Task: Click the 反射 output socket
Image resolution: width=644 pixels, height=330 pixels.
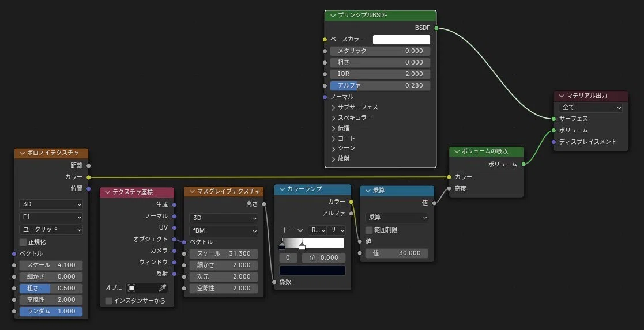Action: point(174,274)
